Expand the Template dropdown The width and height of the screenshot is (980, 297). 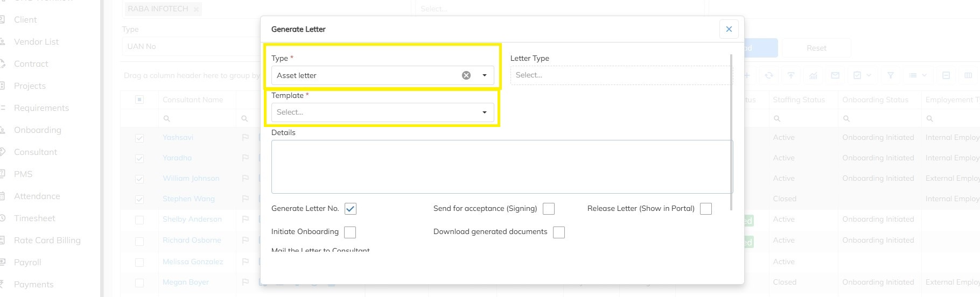(485, 112)
